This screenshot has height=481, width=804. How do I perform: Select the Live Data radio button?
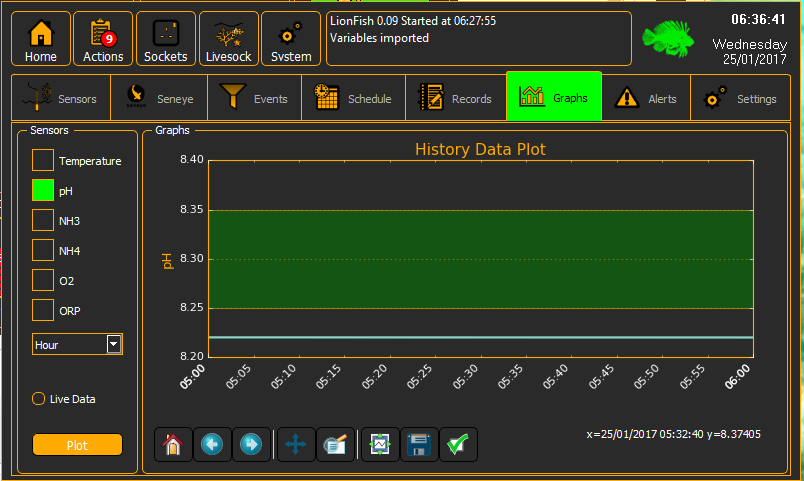point(38,398)
